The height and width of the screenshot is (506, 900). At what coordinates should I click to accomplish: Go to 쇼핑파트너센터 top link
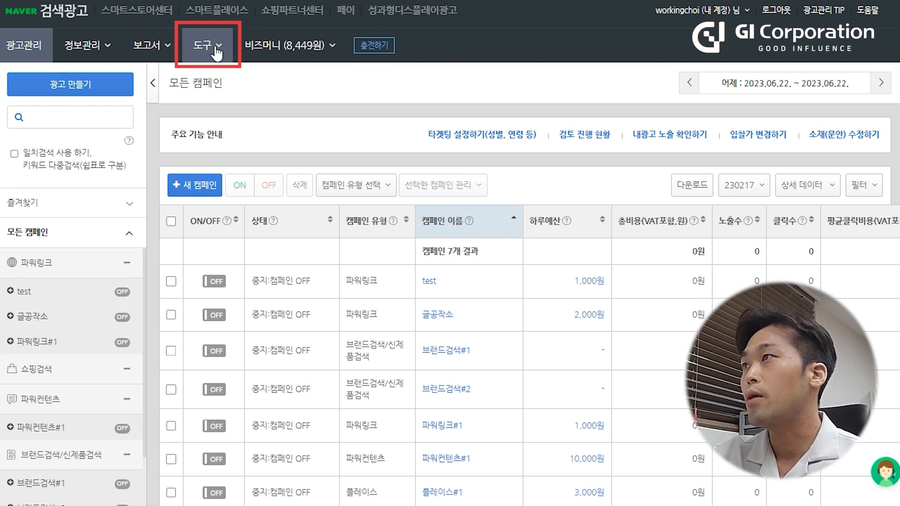292,10
